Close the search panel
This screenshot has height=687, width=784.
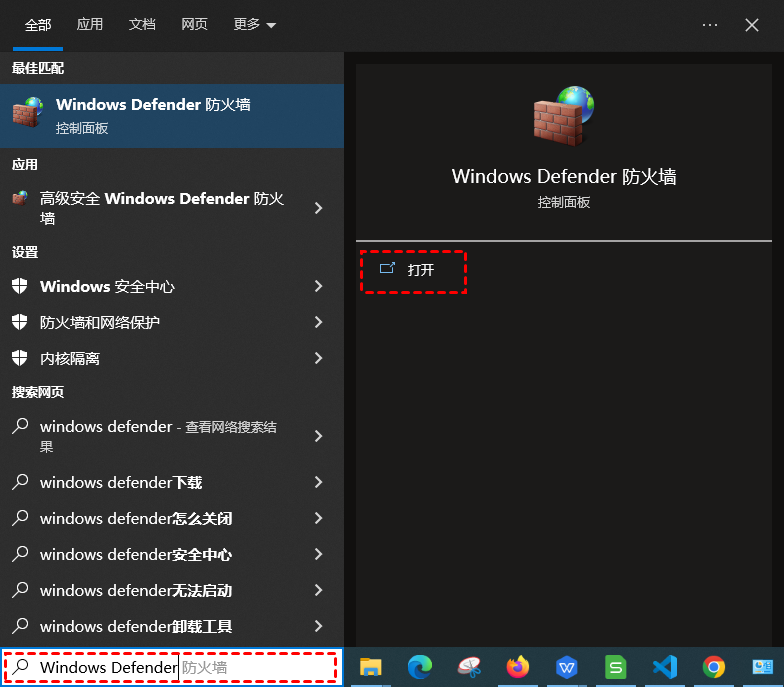tap(752, 25)
